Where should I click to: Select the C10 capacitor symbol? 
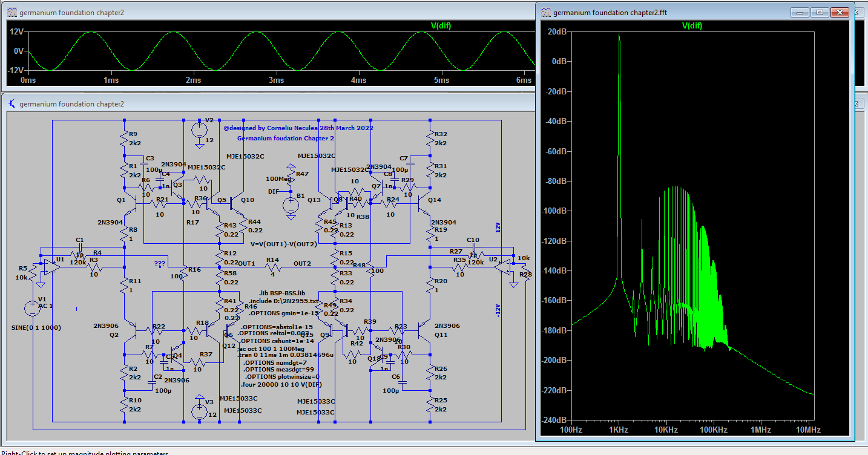(x=473, y=247)
